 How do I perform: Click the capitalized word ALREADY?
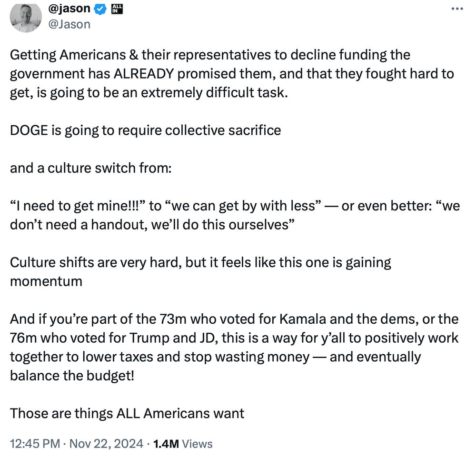(144, 74)
